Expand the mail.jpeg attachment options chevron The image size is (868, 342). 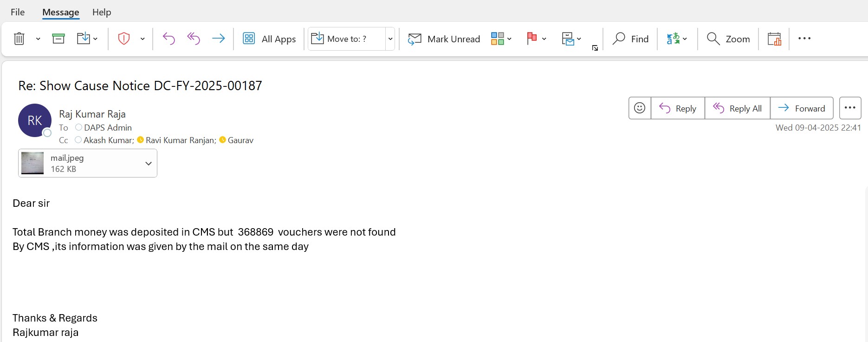[x=149, y=164]
